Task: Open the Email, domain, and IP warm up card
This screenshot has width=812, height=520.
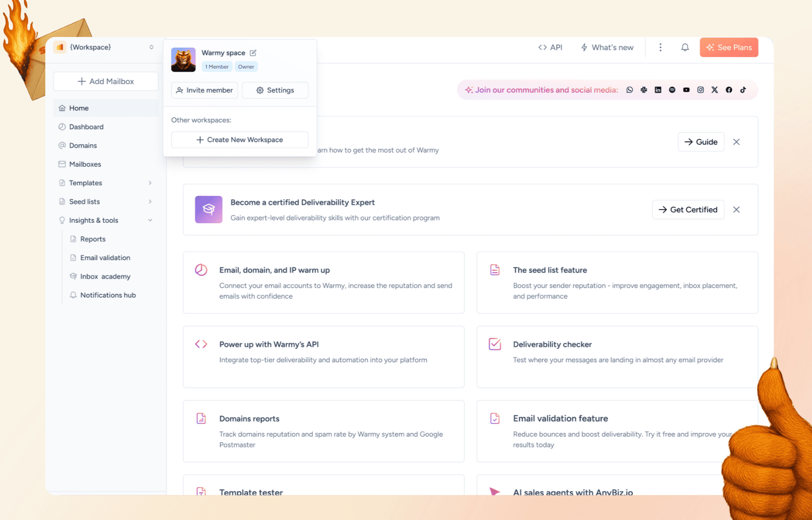Action: pos(323,282)
